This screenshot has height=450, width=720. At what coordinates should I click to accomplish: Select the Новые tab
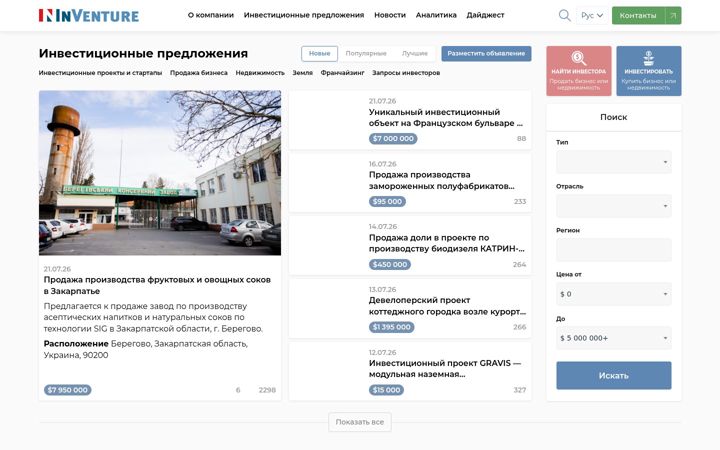coord(320,54)
